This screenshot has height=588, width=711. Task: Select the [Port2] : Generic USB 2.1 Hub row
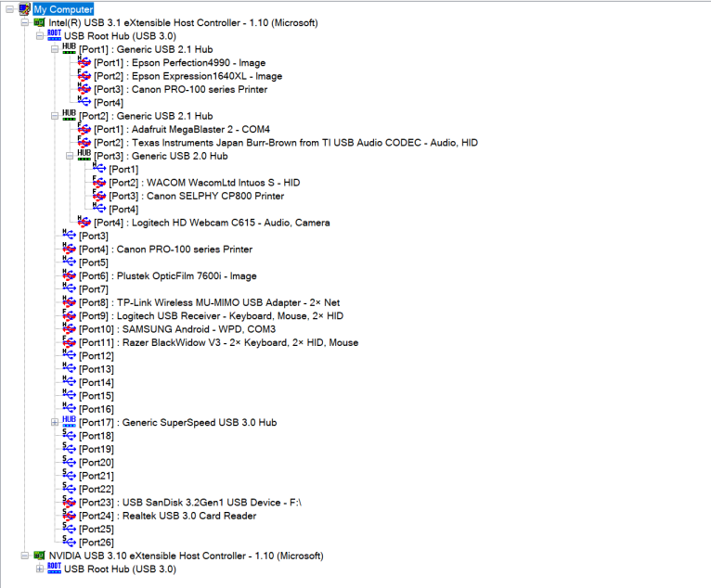[x=146, y=116]
